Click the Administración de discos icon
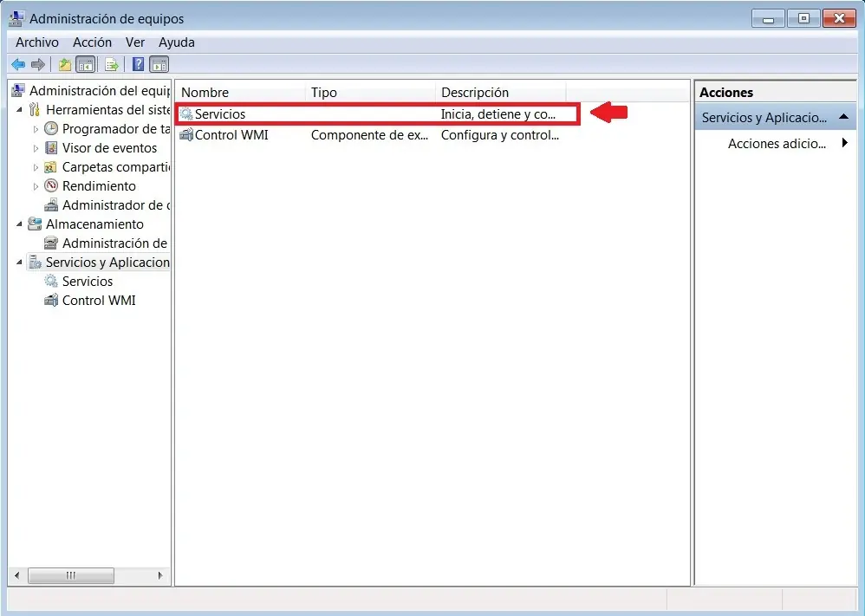The height and width of the screenshot is (616, 865). coord(51,243)
